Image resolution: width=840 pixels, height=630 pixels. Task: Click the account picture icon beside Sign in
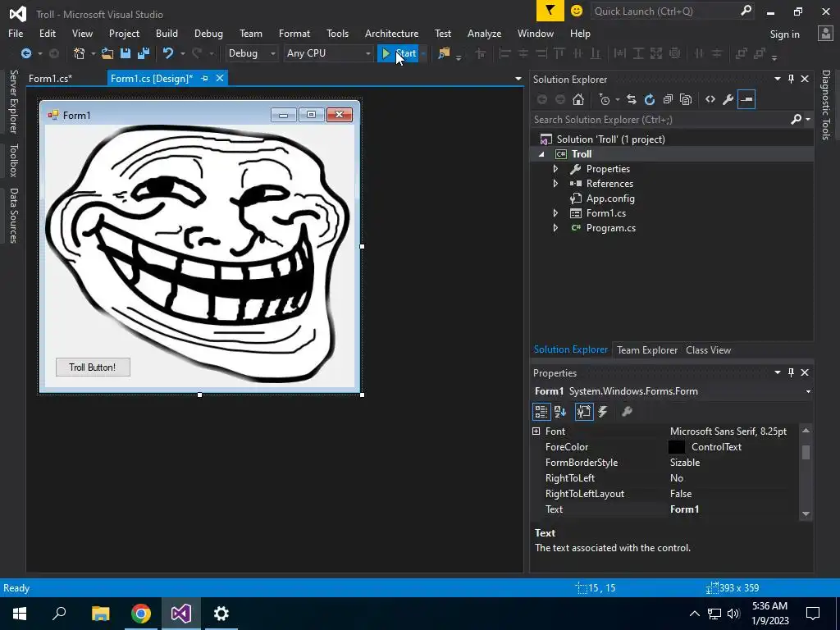[825, 33]
